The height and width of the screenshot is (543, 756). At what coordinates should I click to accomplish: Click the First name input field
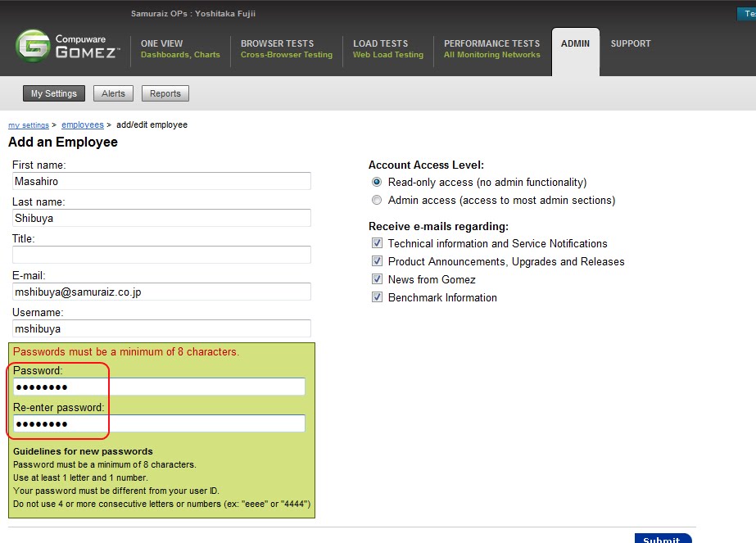click(x=161, y=181)
